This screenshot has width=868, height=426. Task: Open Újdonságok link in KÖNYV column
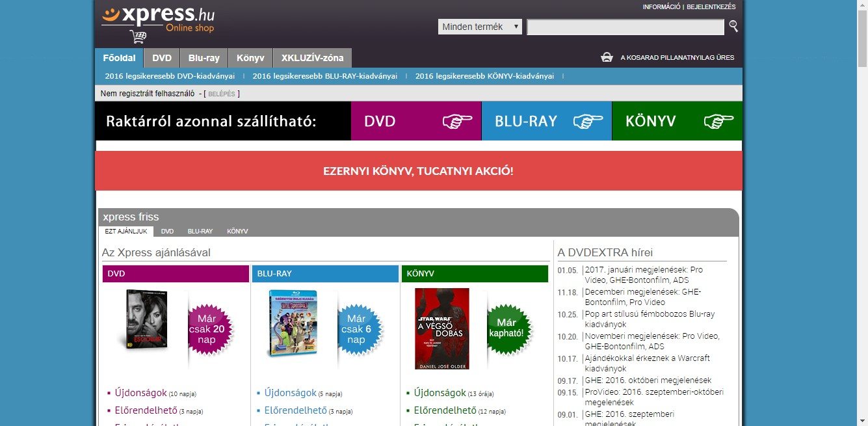click(x=440, y=393)
